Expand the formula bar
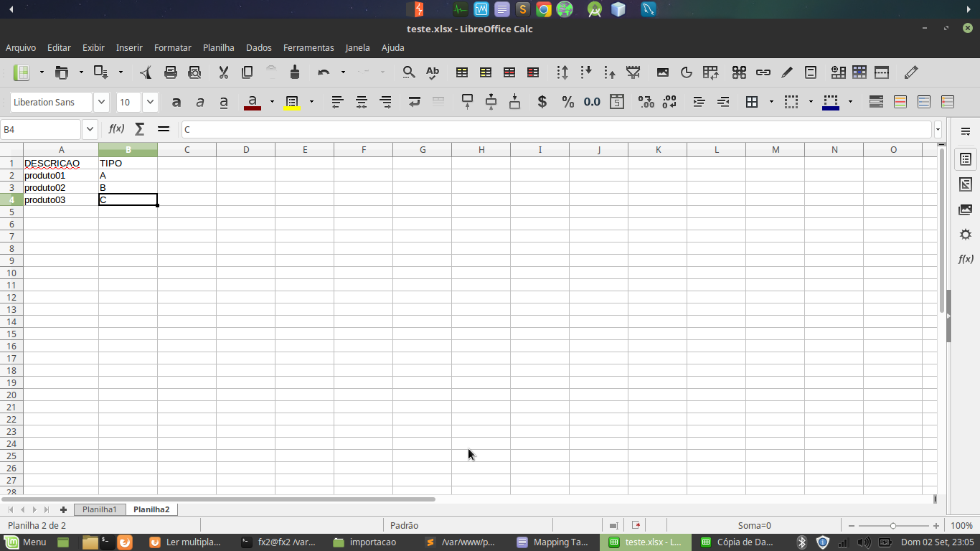This screenshot has height=551, width=980. click(938, 129)
